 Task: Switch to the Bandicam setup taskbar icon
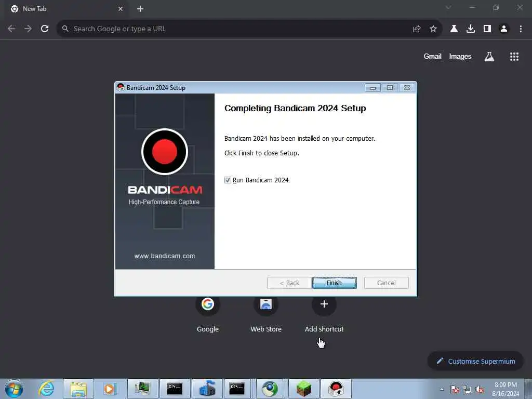[336, 389]
